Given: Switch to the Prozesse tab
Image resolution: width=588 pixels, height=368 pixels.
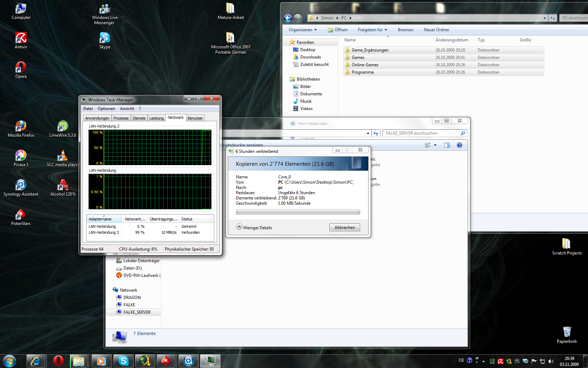Looking at the screenshot, I should click(x=121, y=118).
